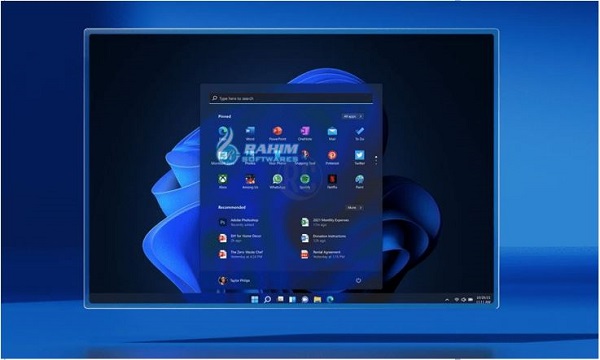The height and width of the screenshot is (360, 600).
Task: Click the 'Type here to search' field
Action: pyautogui.click(x=291, y=98)
